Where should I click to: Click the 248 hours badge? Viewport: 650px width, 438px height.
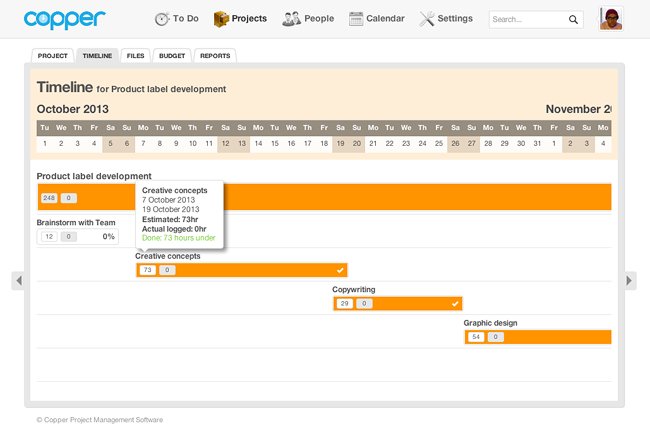49,198
